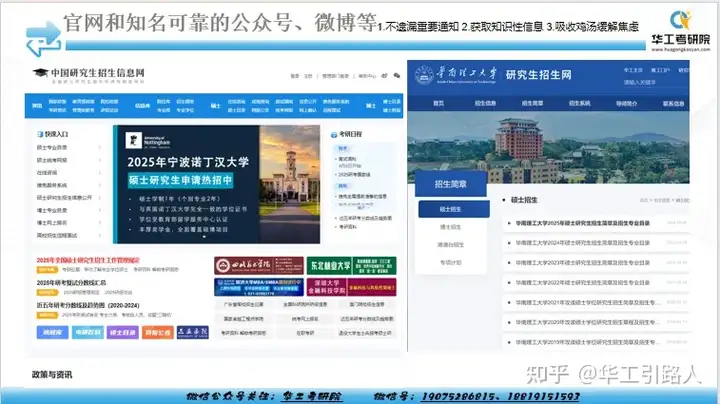Click 导师简介 in 华南理工 nav bar
The height and width of the screenshot is (404, 720).
click(x=627, y=104)
